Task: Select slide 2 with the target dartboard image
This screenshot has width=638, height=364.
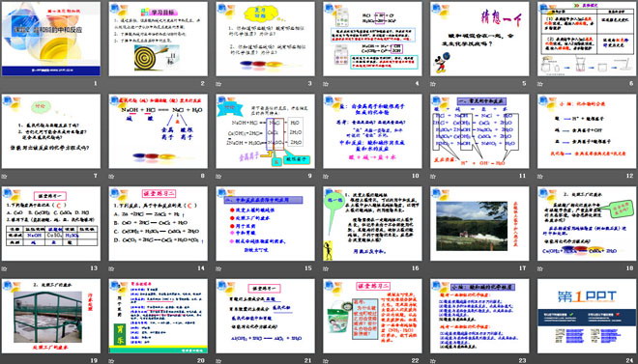Action: point(158,39)
